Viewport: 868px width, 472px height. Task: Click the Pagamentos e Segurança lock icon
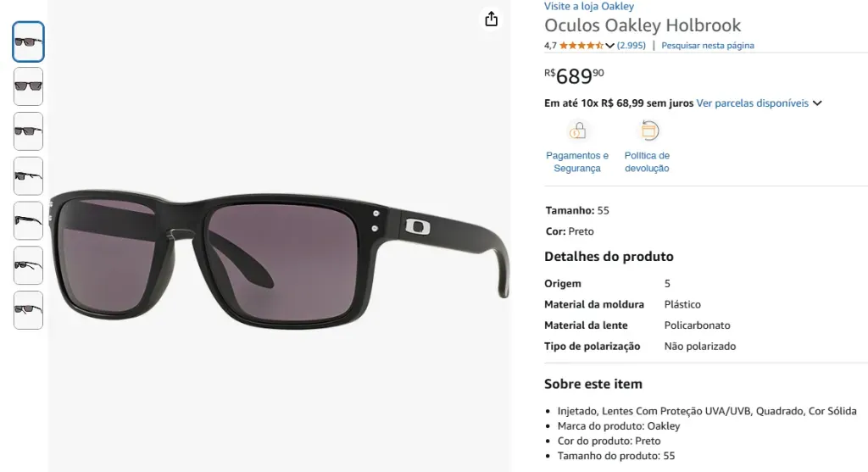[577, 131]
